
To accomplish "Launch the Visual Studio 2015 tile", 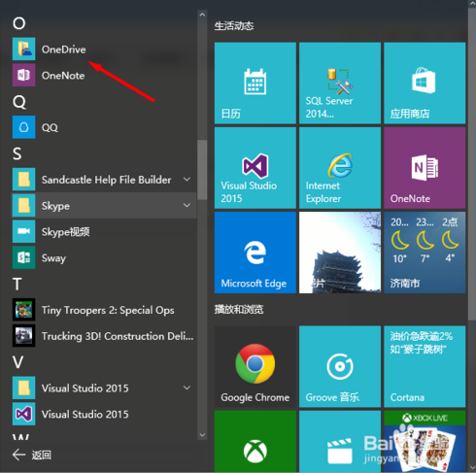I will pyautogui.click(x=255, y=168).
